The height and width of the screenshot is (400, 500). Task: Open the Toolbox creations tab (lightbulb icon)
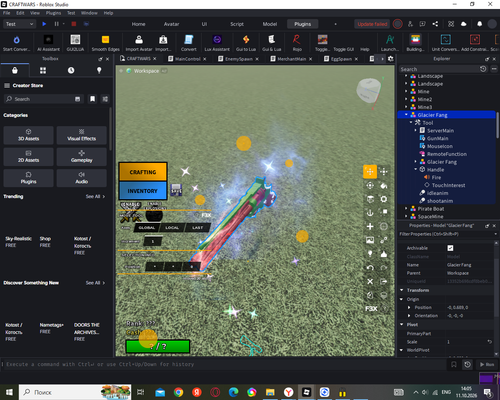99,70
